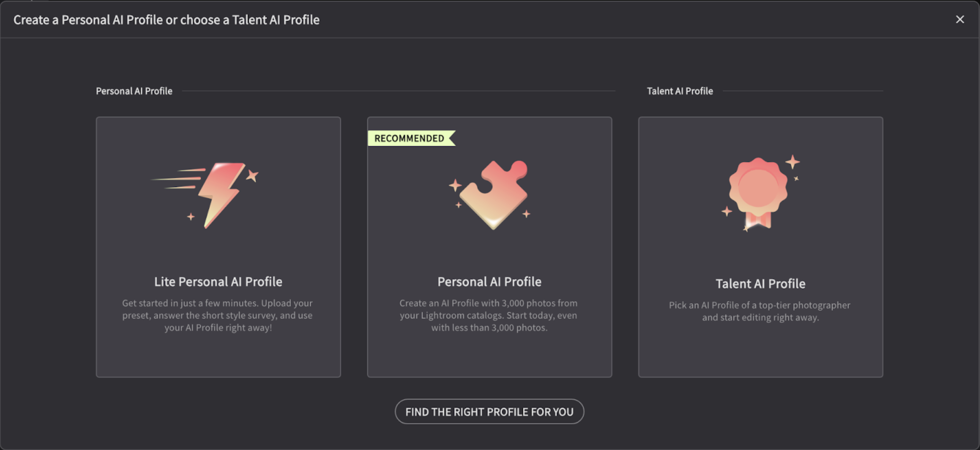This screenshot has width=980, height=450.
Task: Click the sparkle left of the puzzle piece
Action: (455, 186)
